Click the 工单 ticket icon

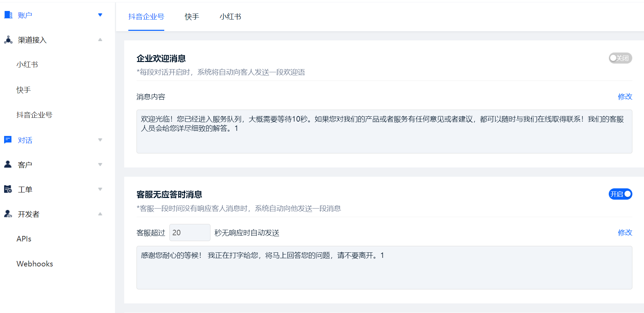8,189
